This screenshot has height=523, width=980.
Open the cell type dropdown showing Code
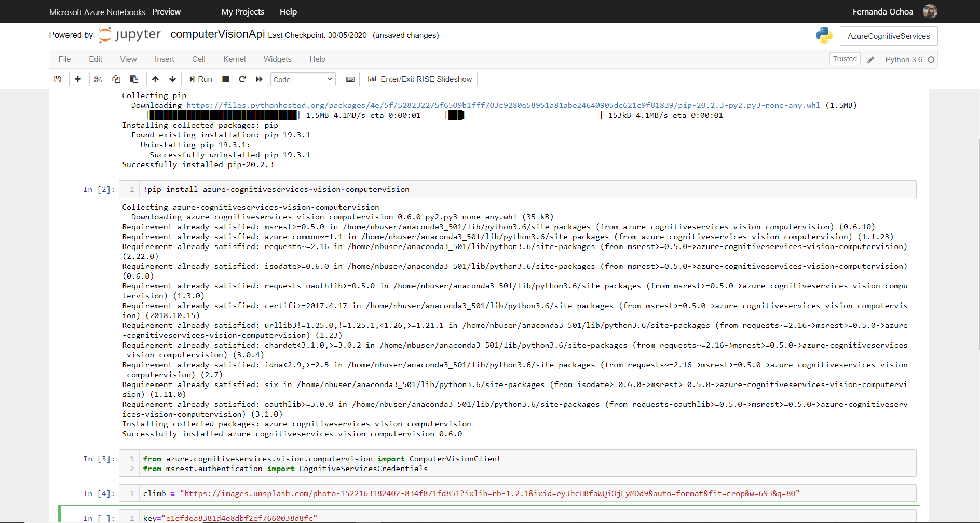point(303,79)
